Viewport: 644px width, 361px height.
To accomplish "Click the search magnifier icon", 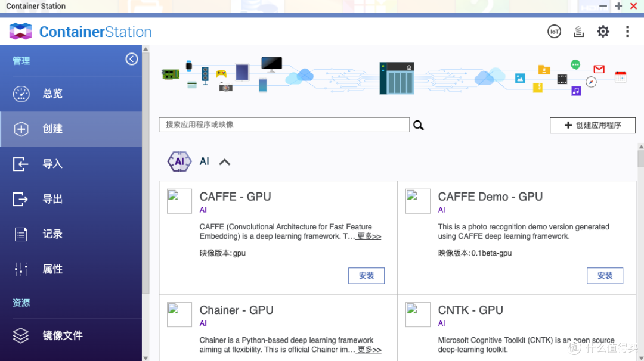I will [418, 125].
